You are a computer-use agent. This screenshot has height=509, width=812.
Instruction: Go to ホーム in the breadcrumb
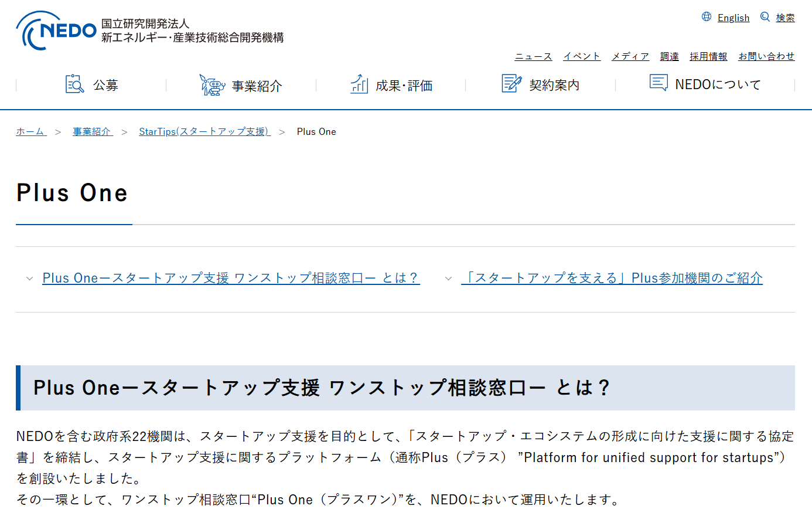point(31,131)
